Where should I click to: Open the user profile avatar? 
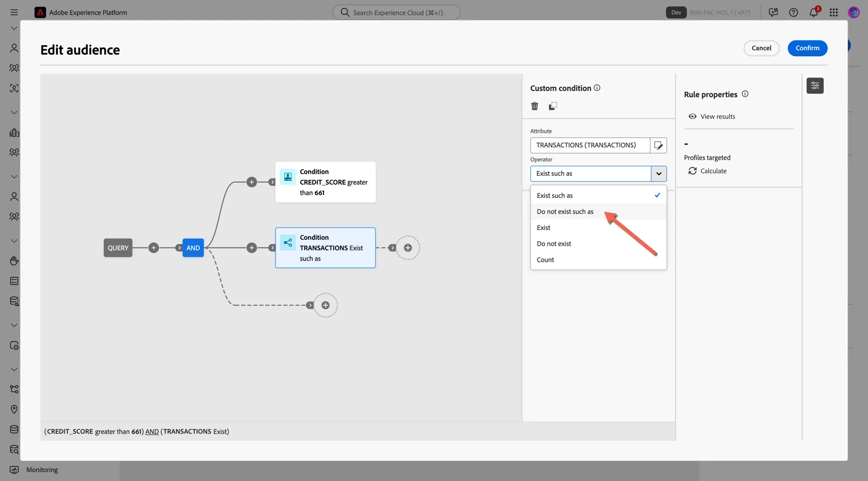tap(854, 12)
